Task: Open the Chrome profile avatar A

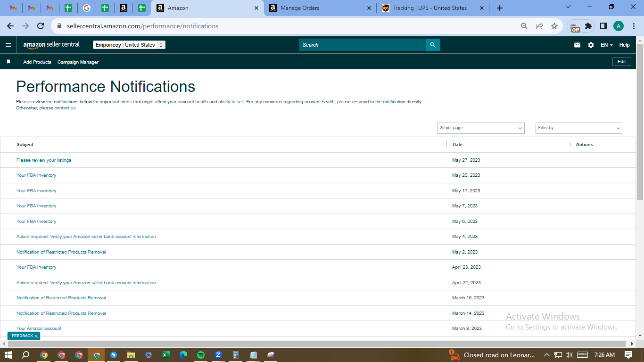Action: tap(619, 26)
